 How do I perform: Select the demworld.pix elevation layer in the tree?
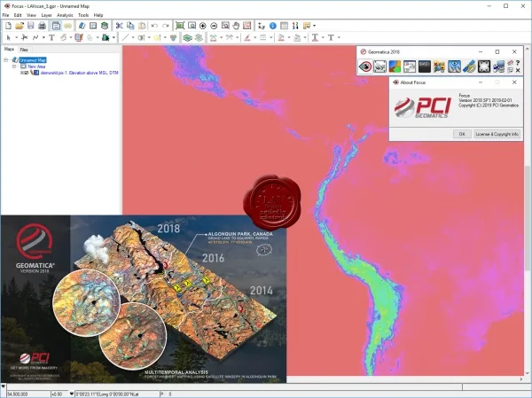point(79,73)
